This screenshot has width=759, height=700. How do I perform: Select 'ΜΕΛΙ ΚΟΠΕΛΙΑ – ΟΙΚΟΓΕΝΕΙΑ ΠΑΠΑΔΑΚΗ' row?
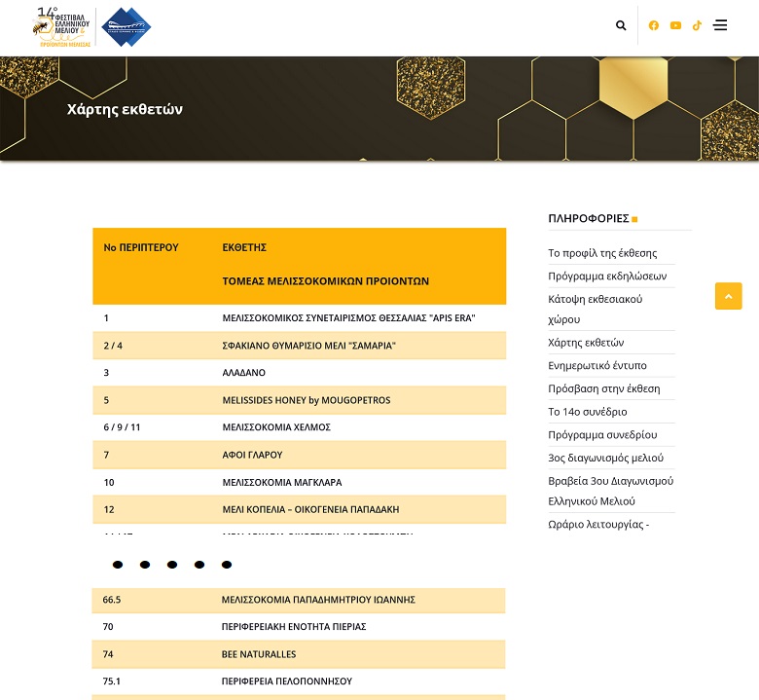299,509
